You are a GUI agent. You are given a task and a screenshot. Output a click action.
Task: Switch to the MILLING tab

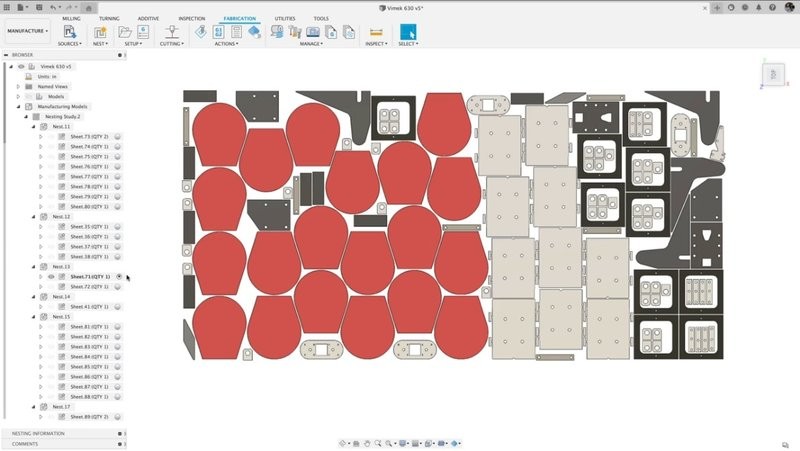coord(72,18)
